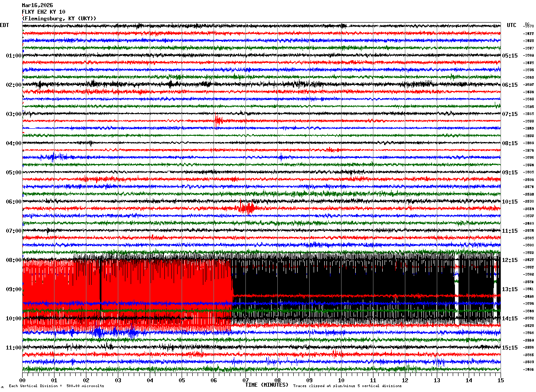The width and height of the screenshot is (536, 392).
Task: Click the 13:15 UTC row label
Action: tap(510, 289)
